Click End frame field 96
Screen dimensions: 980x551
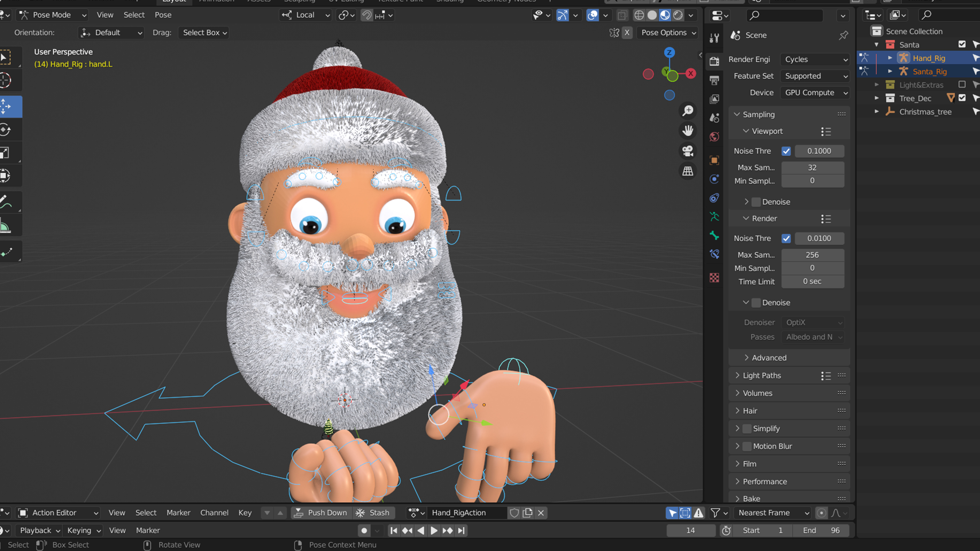821,530
